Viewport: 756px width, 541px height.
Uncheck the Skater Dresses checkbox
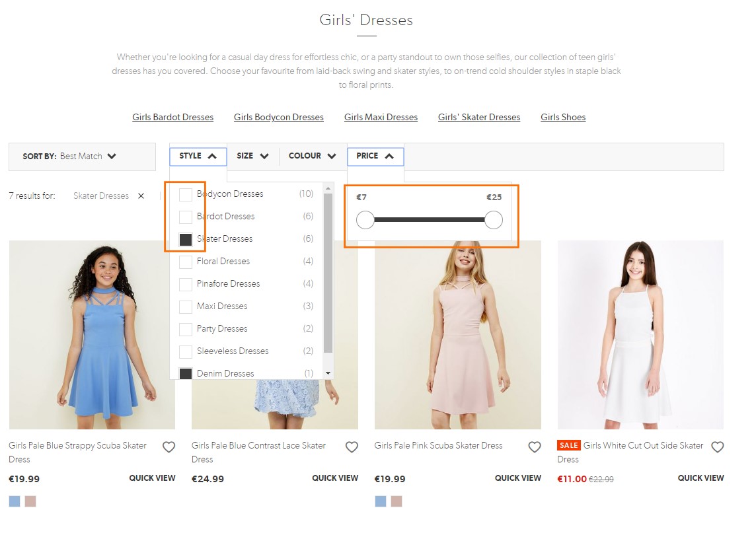(x=186, y=239)
